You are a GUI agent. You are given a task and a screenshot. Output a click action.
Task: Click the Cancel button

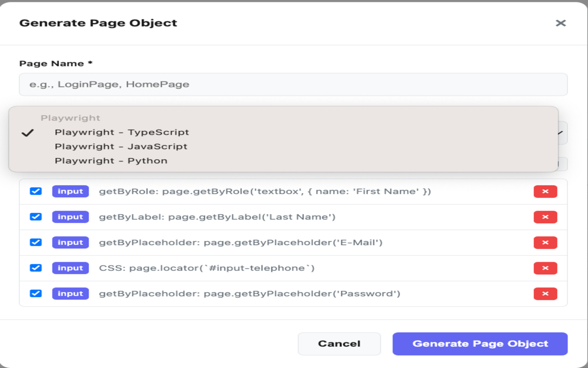[x=339, y=343]
